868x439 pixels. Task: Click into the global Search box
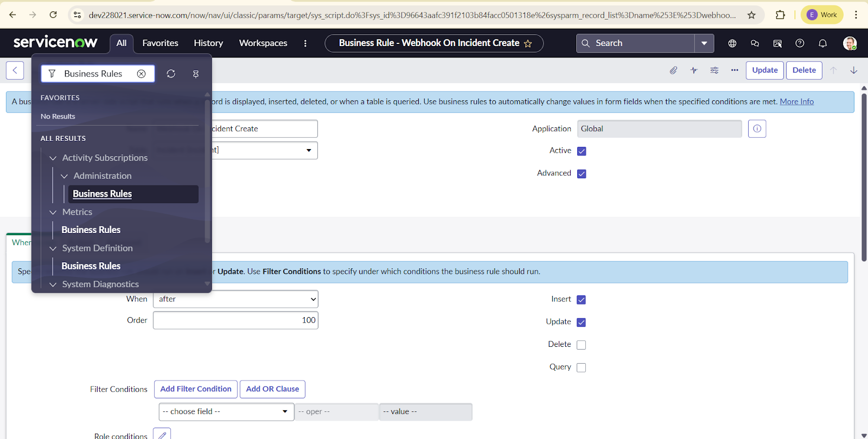(x=635, y=43)
